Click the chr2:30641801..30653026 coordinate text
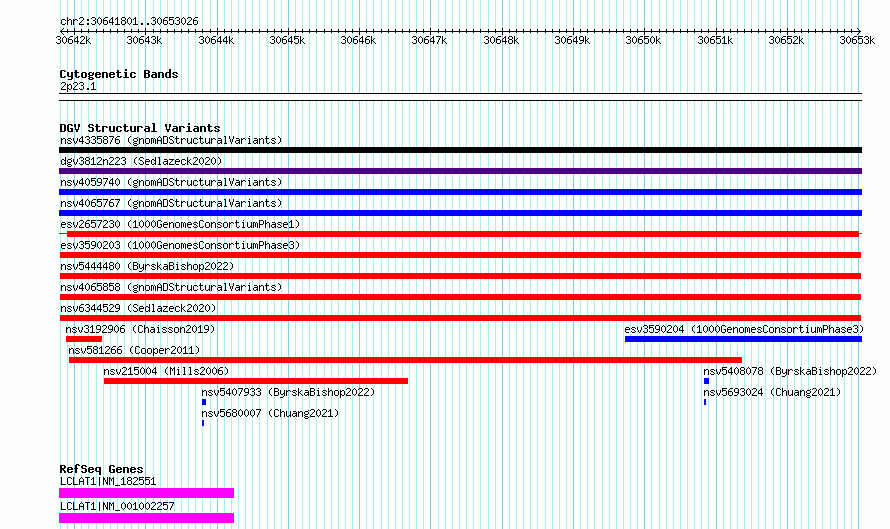The width and height of the screenshot is (890, 529). pyautogui.click(x=129, y=22)
